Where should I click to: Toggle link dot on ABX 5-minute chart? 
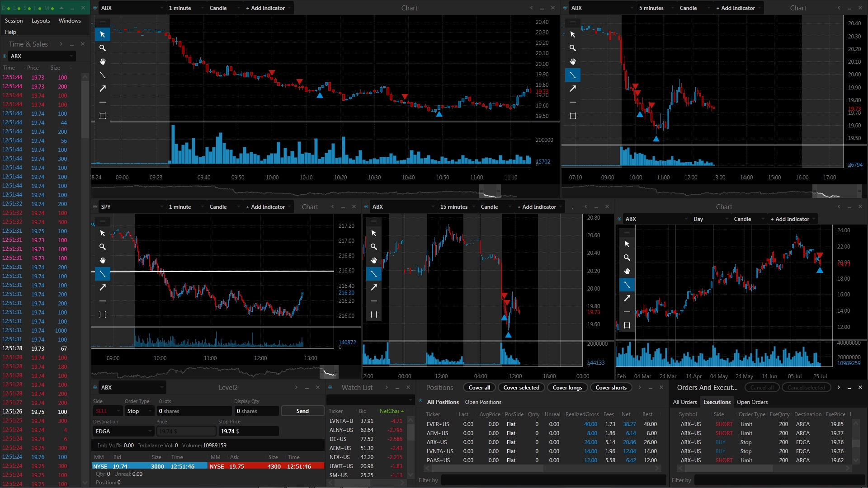pyautogui.click(x=565, y=8)
